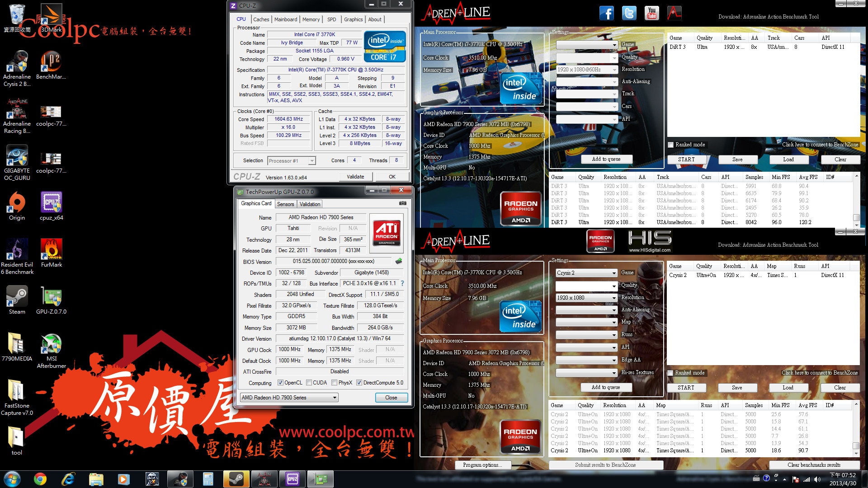Open the tool folder on desktop
The width and height of the screenshot is (868, 488).
[17, 441]
